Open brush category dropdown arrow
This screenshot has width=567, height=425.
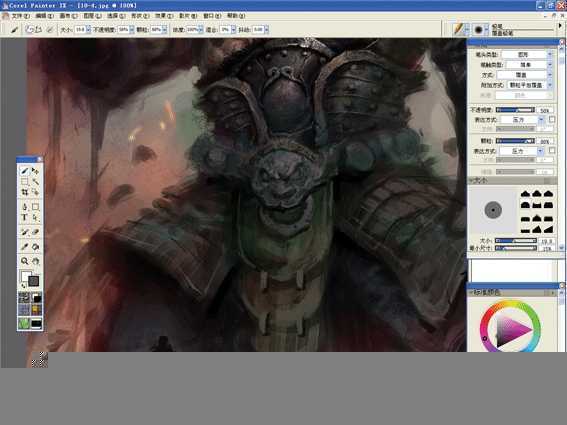[x=467, y=29]
